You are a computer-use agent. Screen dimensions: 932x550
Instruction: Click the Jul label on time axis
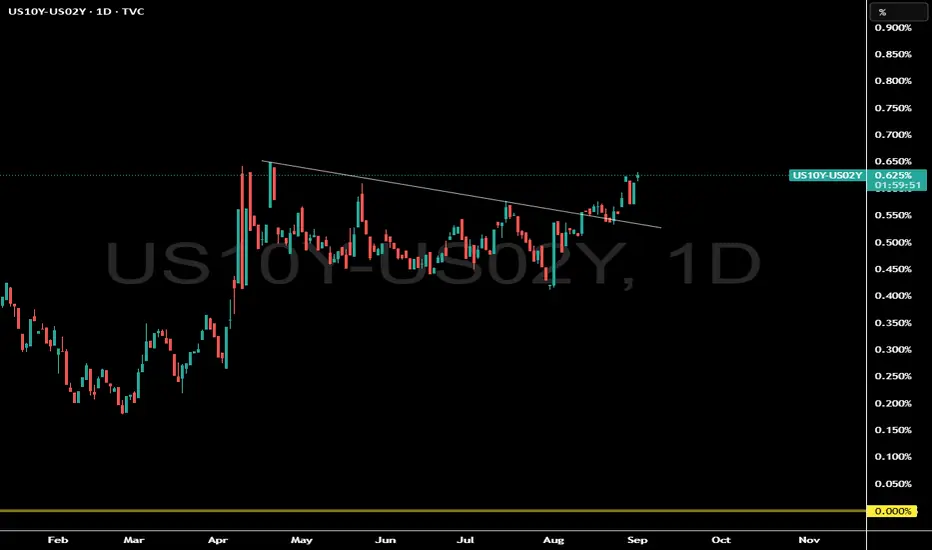[x=465, y=540]
